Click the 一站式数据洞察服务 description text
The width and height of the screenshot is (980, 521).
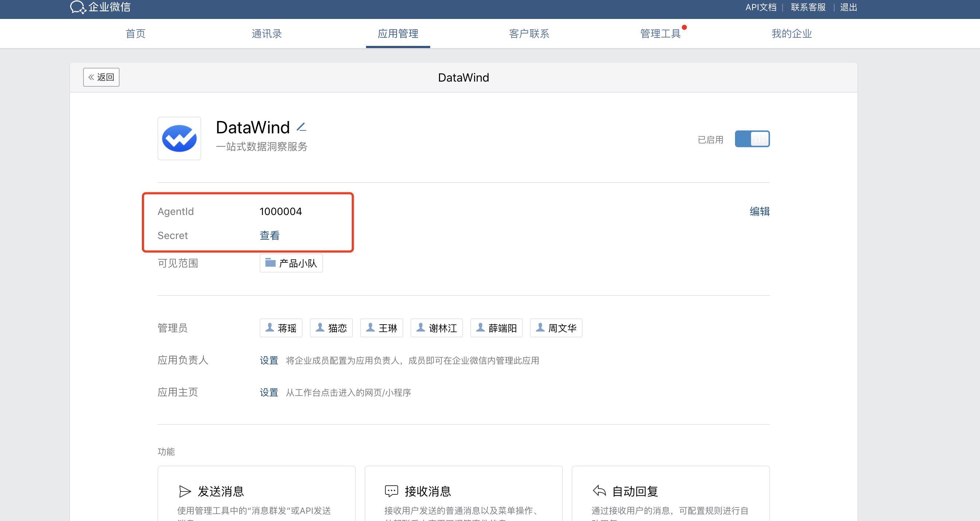coord(262,146)
